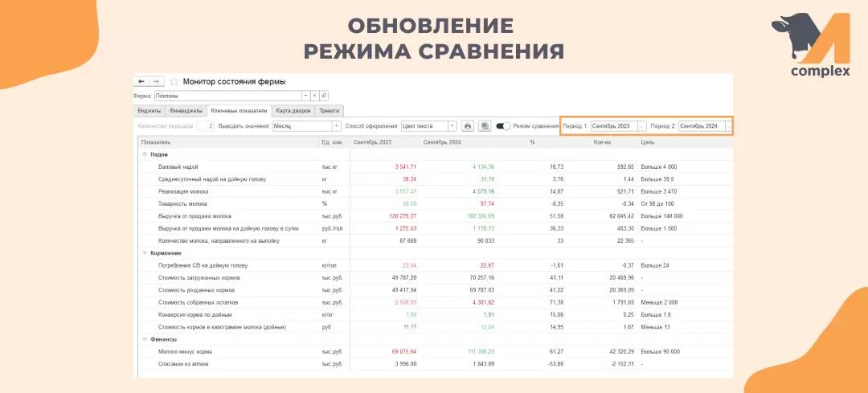Click value 90 033 in выпойку row
Viewport: 868px width, 393px height.
pos(485,241)
